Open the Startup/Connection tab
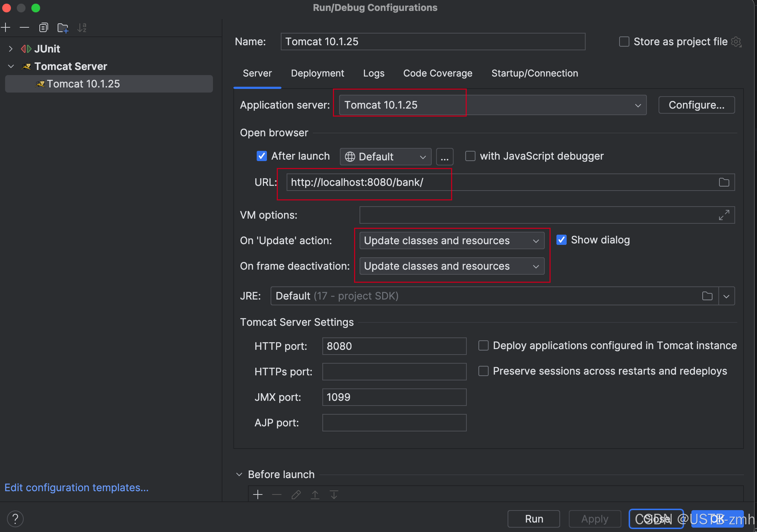Viewport: 757px width, 532px height. tap(535, 73)
